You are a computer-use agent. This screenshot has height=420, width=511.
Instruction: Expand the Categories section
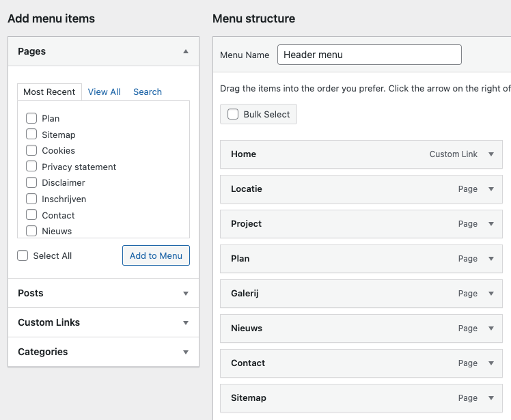click(186, 352)
